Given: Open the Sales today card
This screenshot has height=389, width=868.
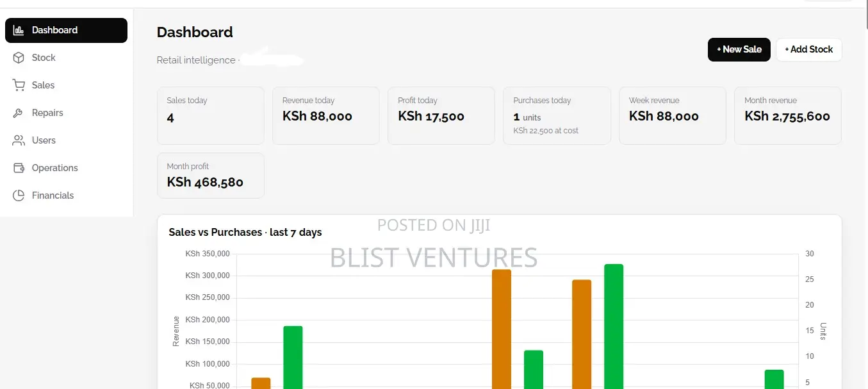Looking at the screenshot, I should pos(211,116).
